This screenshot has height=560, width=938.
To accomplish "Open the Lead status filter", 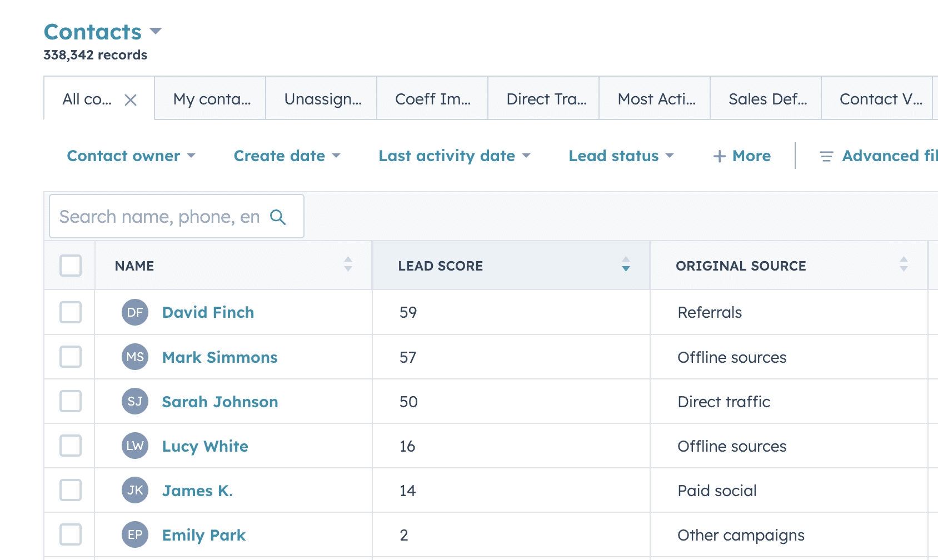I will click(621, 156).
